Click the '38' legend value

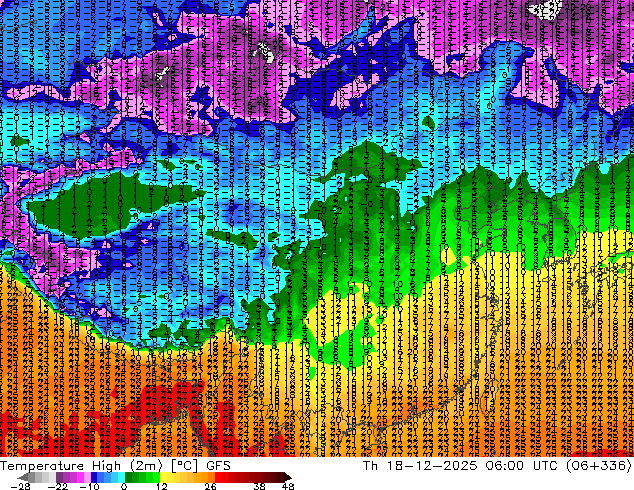(x=259, y=486)
